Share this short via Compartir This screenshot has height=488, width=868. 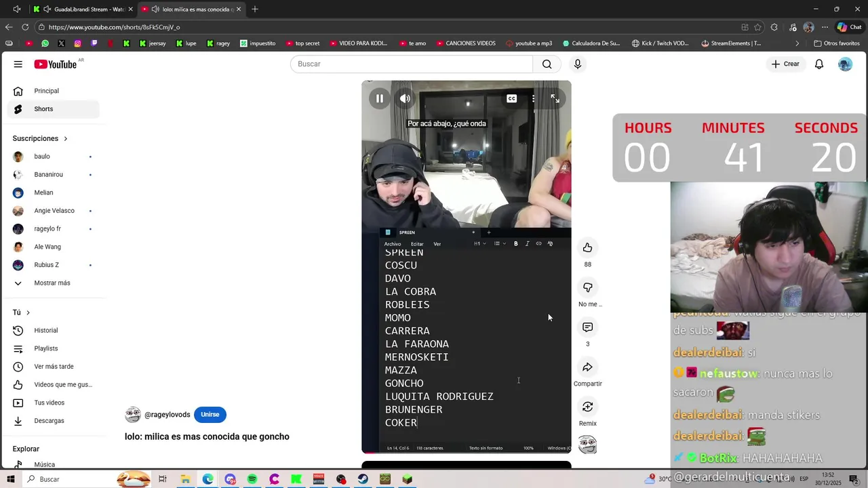click(x=587, y=367)
